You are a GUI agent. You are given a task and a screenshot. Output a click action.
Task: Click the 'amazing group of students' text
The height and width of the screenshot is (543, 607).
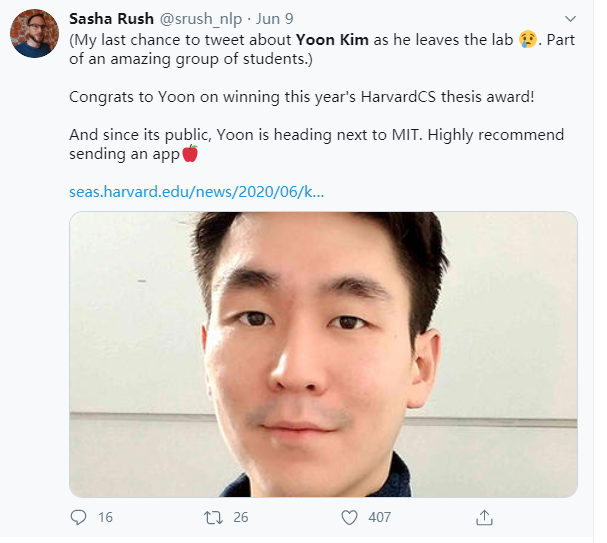click(190, 59)
